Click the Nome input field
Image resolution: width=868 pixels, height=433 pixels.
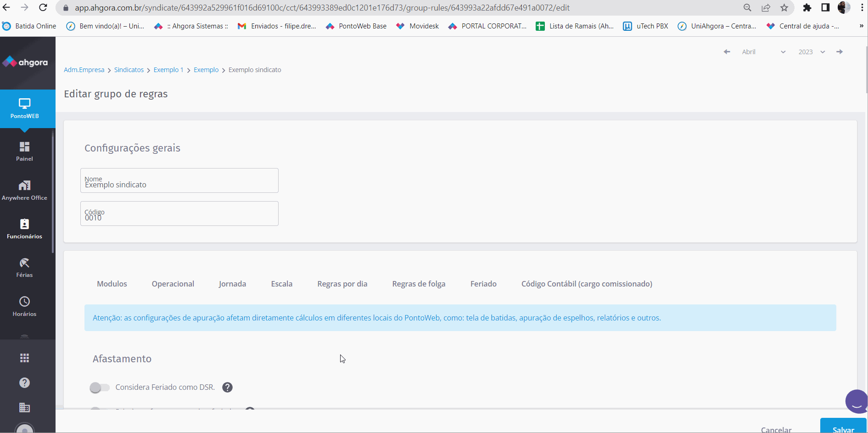pos(179,180)
